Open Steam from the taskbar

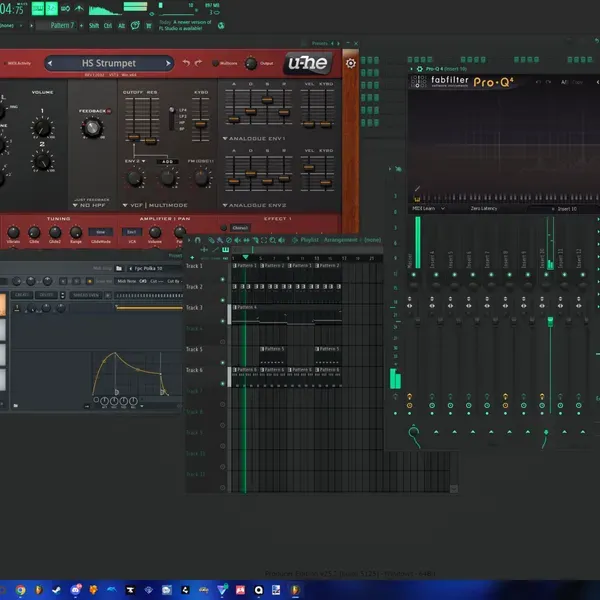click(x=56, y=590)
